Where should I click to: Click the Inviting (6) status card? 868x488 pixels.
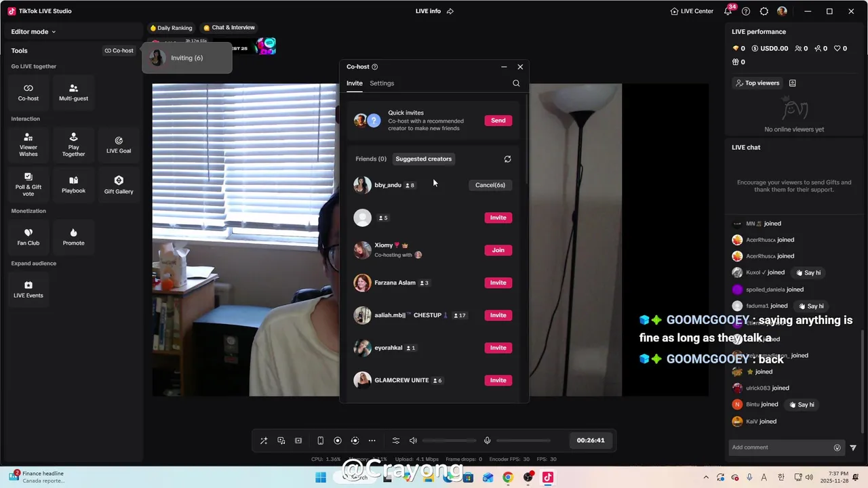[x=186, y=58]
